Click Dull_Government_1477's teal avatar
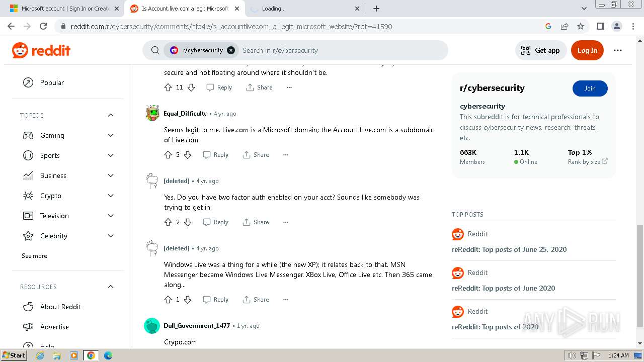This screenshot has width=644, height=362. pos(152,326)
